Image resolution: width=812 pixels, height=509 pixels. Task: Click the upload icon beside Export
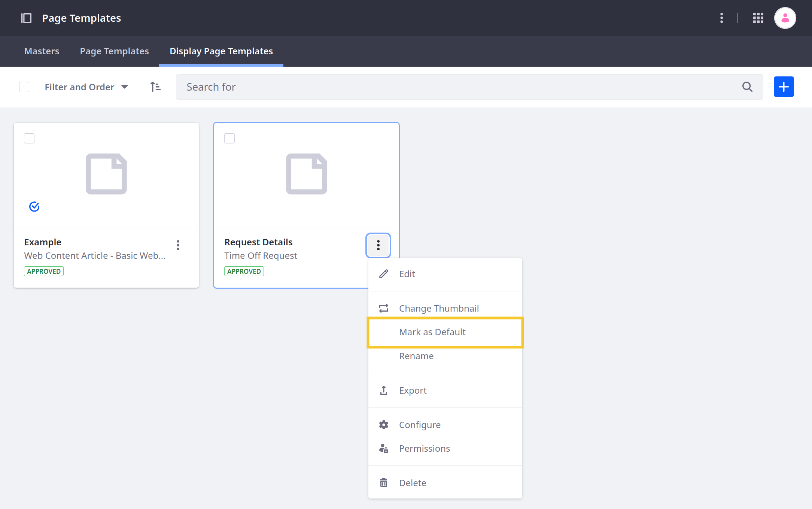pyautogui.click(x=384, y=390)
